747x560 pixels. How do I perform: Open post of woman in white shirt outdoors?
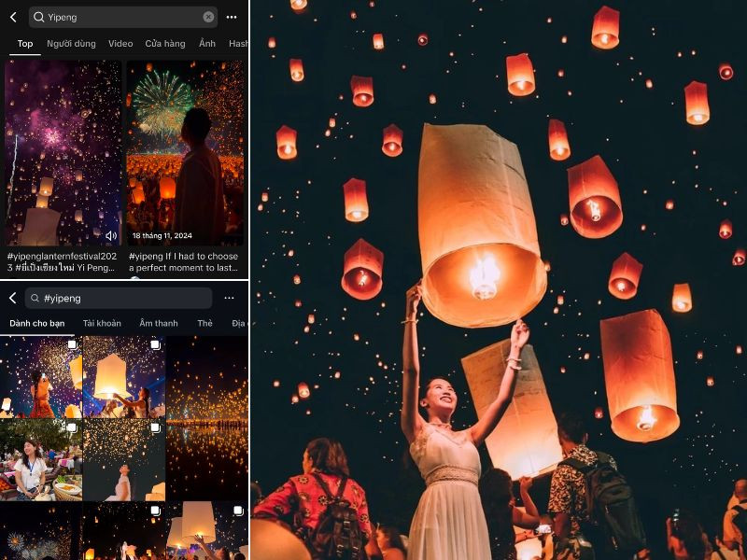pyautogui.click(x=41, y=460)
